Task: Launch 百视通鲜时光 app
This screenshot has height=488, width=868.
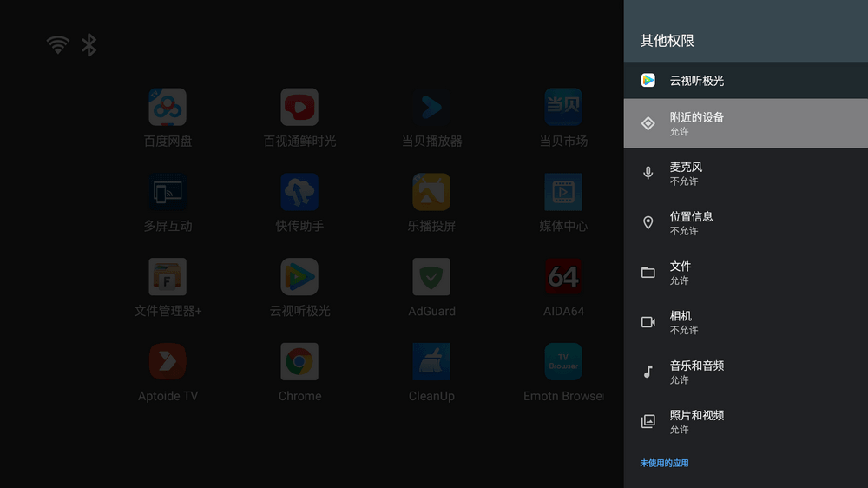Action: click(x=299, y=108)
